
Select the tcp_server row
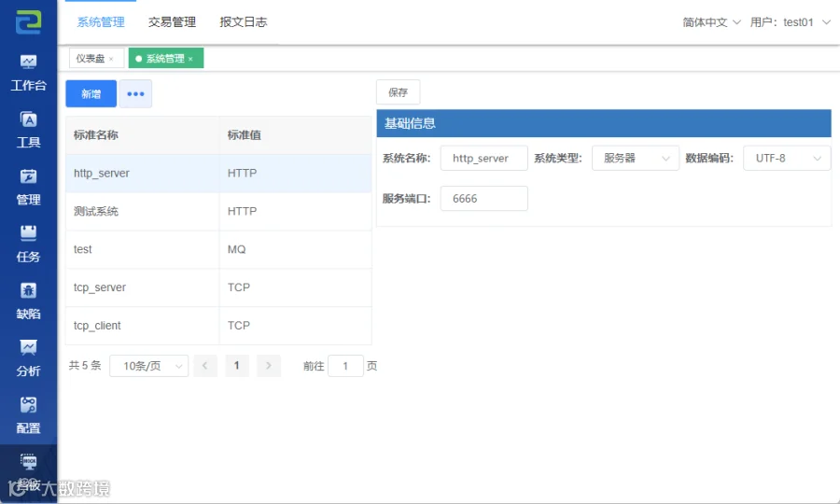tap(218, 287)
